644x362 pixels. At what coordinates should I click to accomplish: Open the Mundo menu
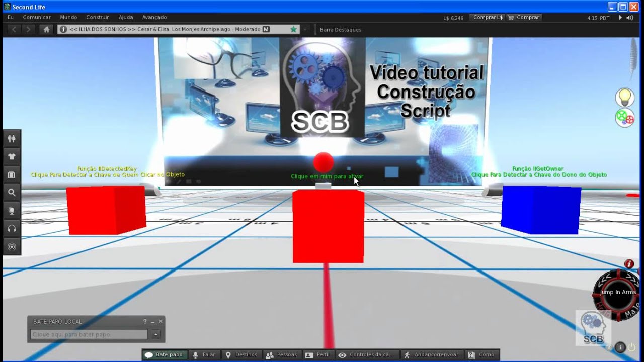tap(68, 17)
